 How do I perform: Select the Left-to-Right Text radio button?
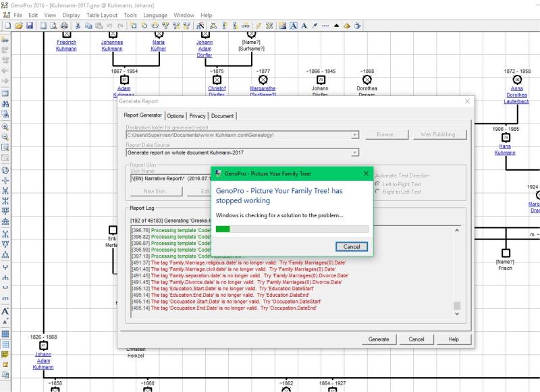click(377, 184)
